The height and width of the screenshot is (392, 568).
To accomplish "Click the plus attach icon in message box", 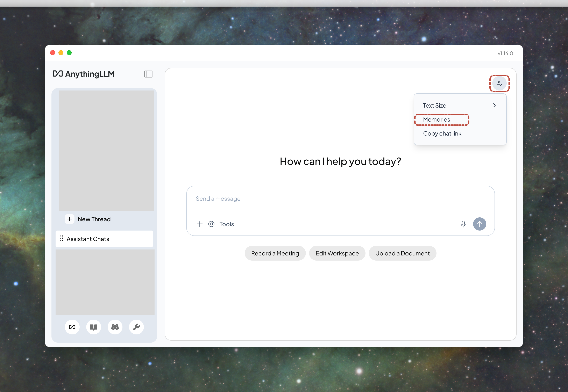I will tap(200, 224).
